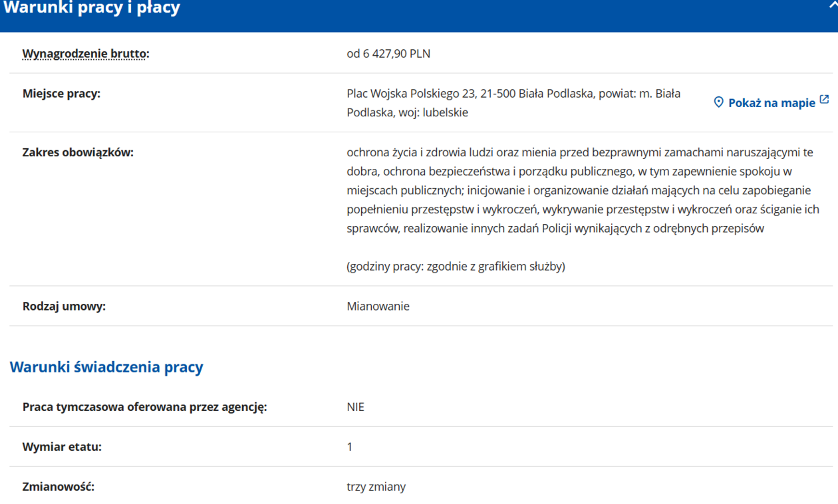Click the godziny pracy note in parentheses
Screen dimensions: 838x504
(456, 267)
